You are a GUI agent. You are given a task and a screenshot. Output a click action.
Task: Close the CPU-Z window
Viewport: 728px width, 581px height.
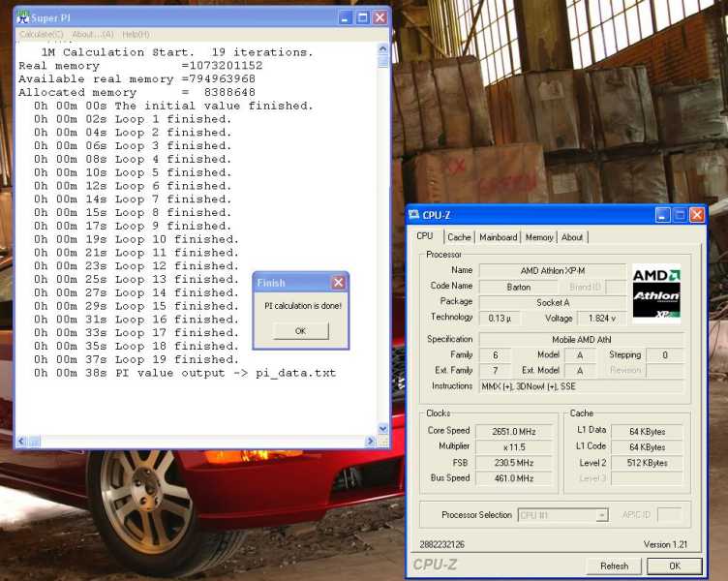(x=697, y=215)
